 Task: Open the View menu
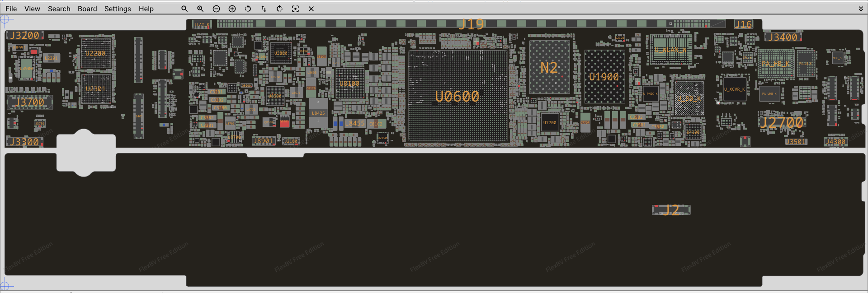click(32, 9)
